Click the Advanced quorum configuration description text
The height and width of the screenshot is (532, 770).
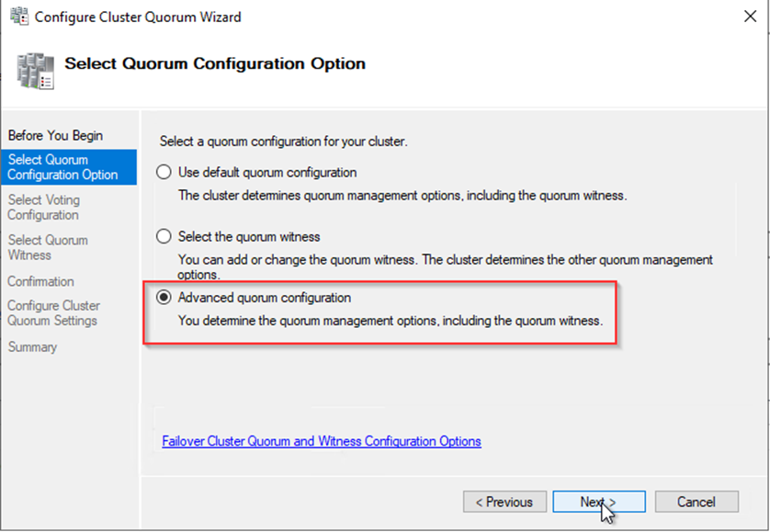(x=390, y=321)
